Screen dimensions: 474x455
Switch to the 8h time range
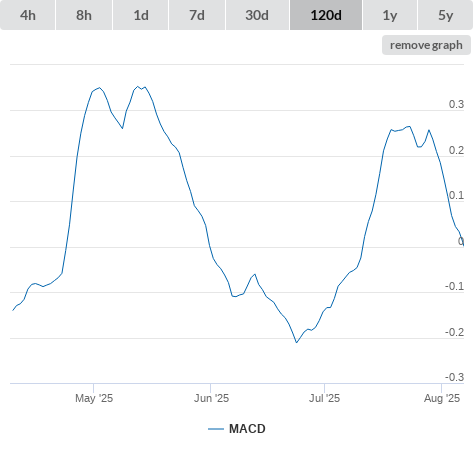[x=84, y=15]
